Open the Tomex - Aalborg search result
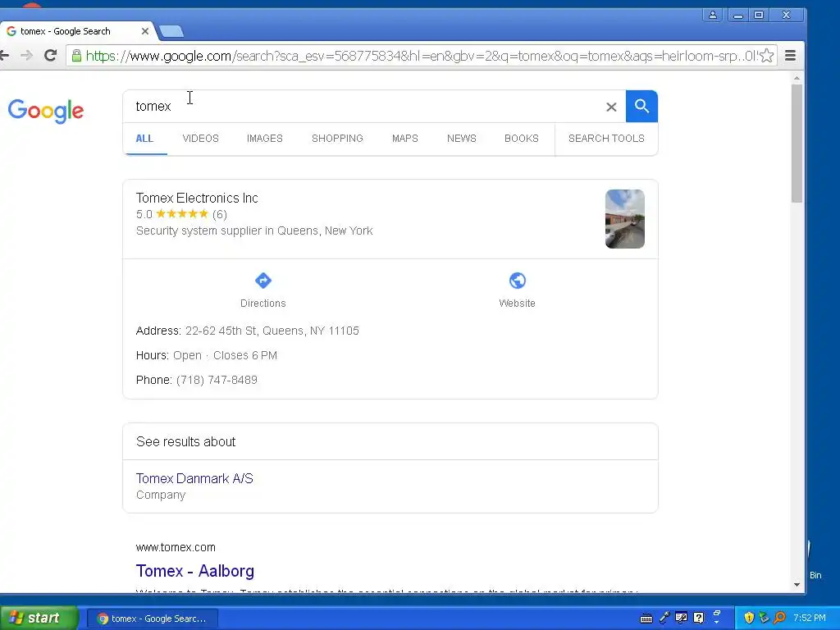The width and height of the screenshot is (840, 630). 195,571
